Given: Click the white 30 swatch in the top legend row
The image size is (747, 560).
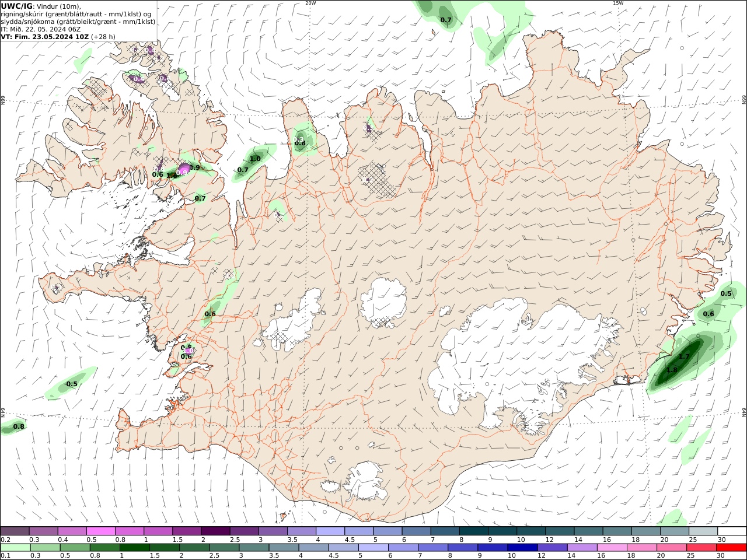Looking at the screenshot, I should point(732,531).
